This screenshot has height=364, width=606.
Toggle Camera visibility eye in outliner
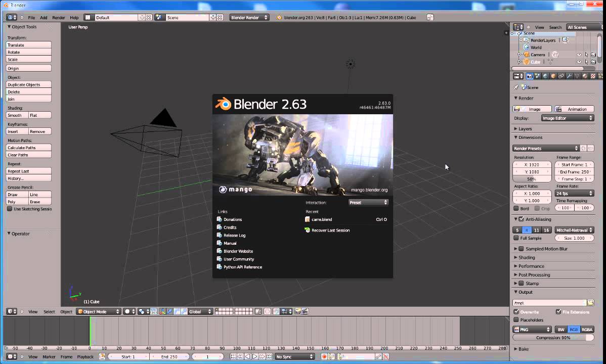579,55
